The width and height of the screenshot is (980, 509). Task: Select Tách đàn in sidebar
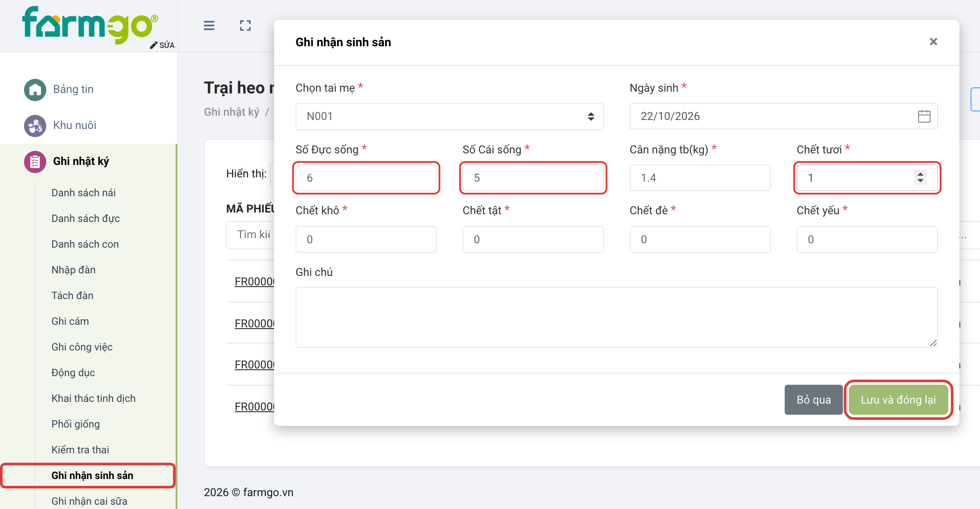(72, 296)
